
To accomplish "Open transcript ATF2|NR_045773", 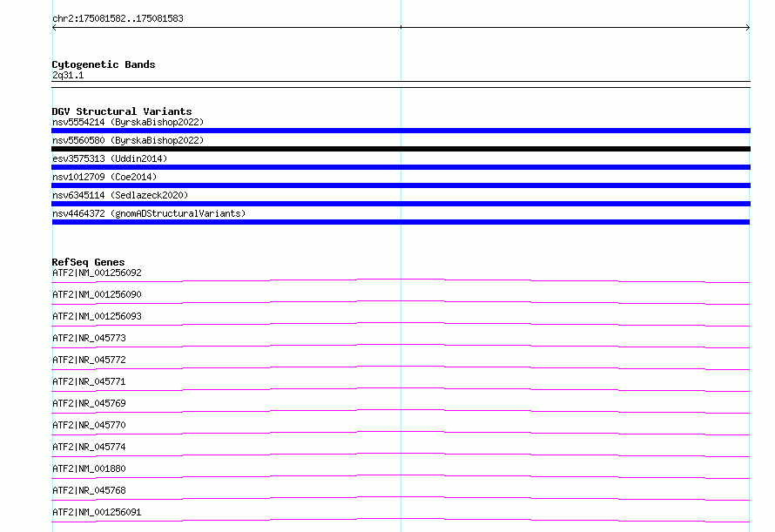I will pyautogui.click(x=89, y=338).
